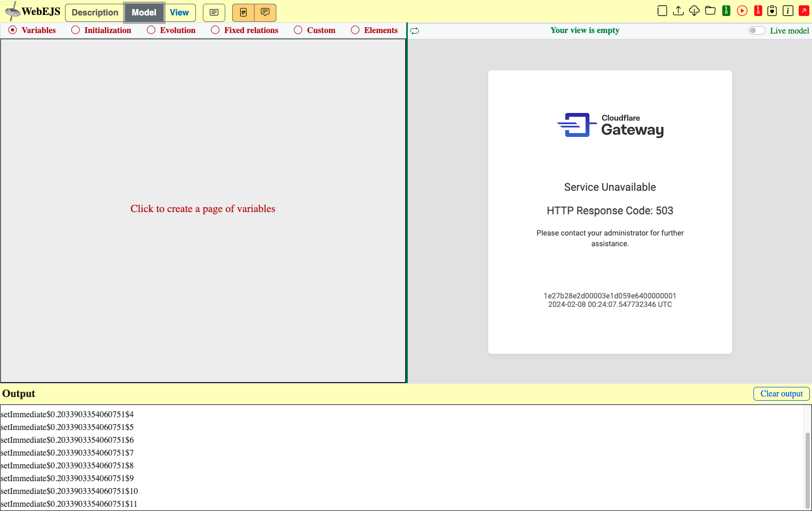The image size is (812, 511).
Task: Toggle the Live model switch
Action: click(x=757, y=30)
